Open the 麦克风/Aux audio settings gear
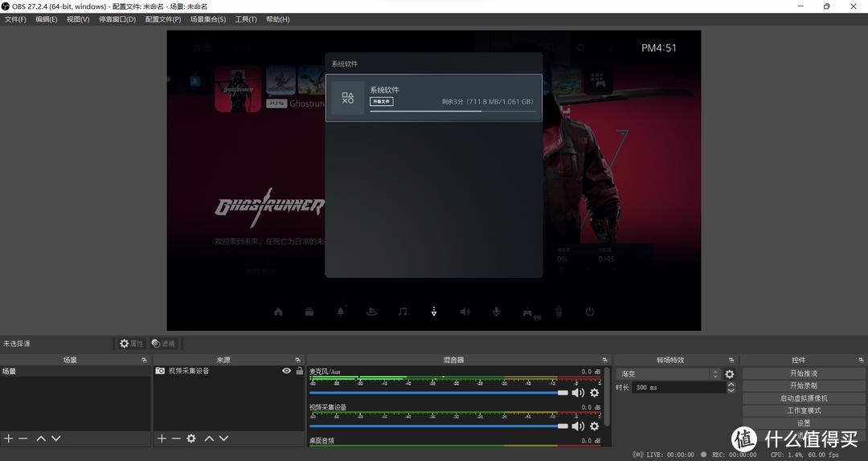 point(595,393)
